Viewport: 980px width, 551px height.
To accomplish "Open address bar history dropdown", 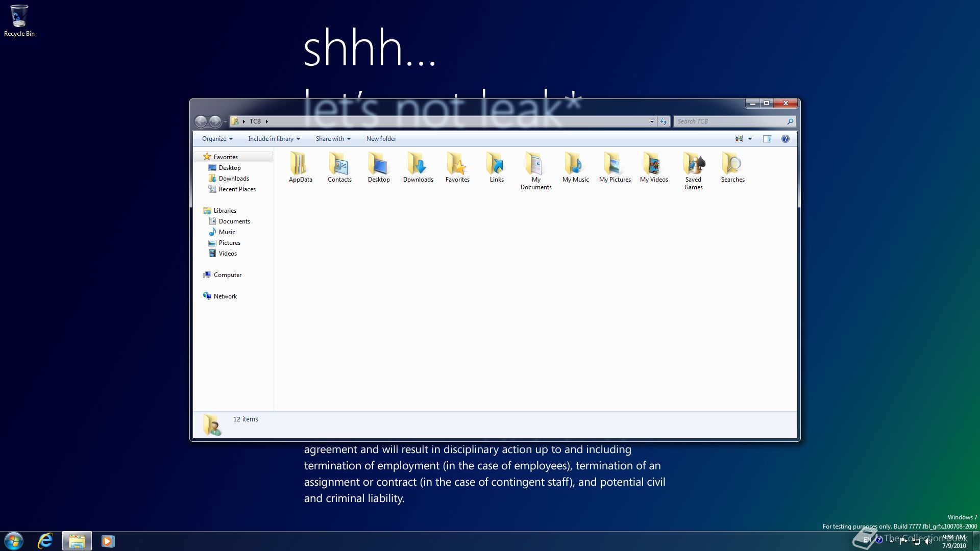I will 652,121.
